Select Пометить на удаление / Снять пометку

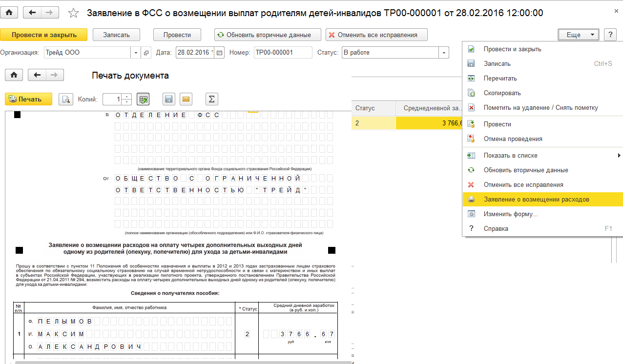tap(542, 108)
